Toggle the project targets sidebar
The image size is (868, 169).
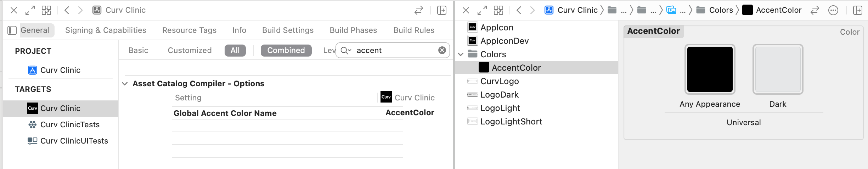(x=12, y=30)
